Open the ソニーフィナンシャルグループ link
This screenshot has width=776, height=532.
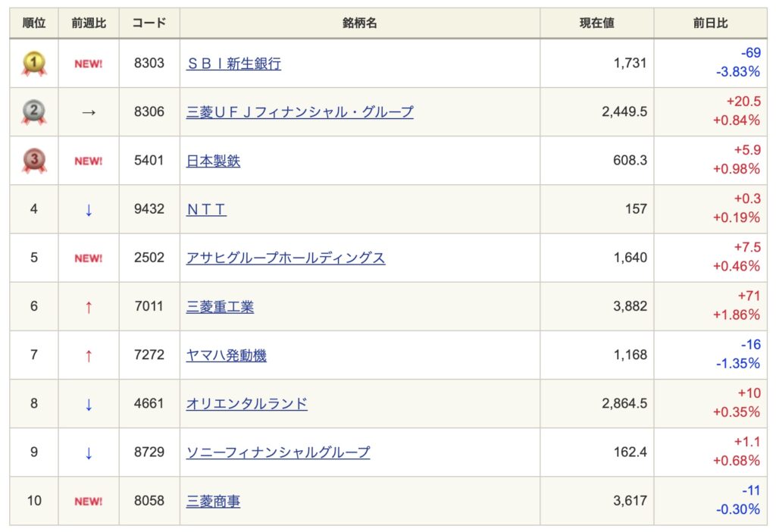(x=278, y=452)
